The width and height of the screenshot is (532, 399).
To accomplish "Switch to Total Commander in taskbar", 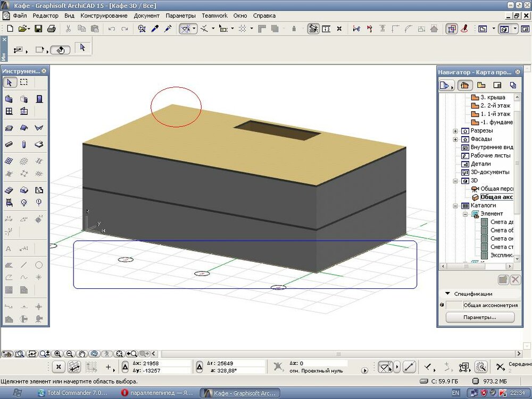I will click(x=73, y=393).
